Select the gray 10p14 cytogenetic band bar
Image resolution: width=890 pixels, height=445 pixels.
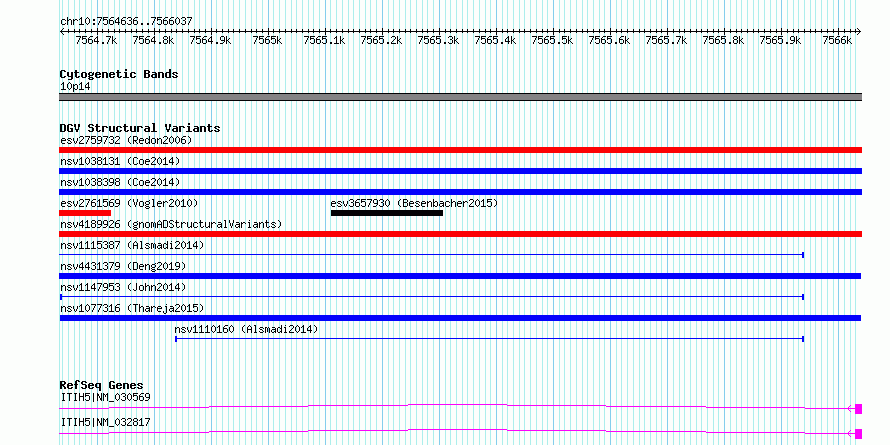[x=460, y=97]
